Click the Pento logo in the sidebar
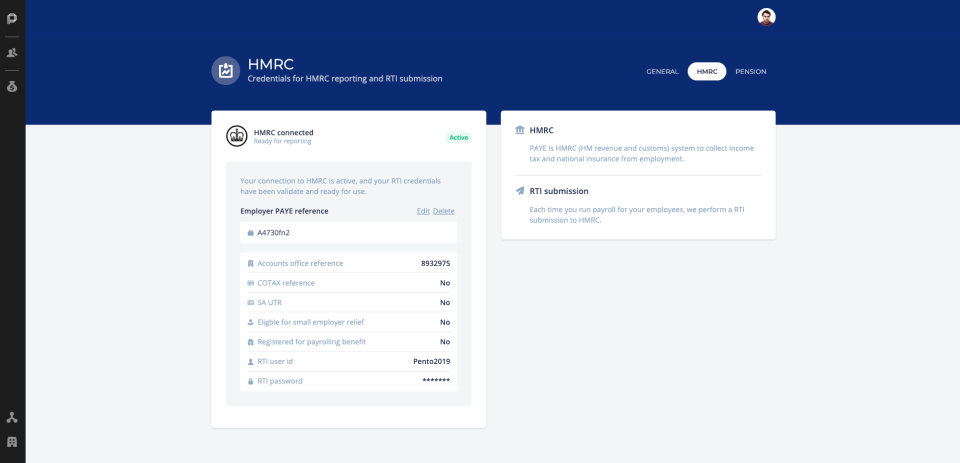Viewport: 960px width, 463px height. click(x=12, y=18)
